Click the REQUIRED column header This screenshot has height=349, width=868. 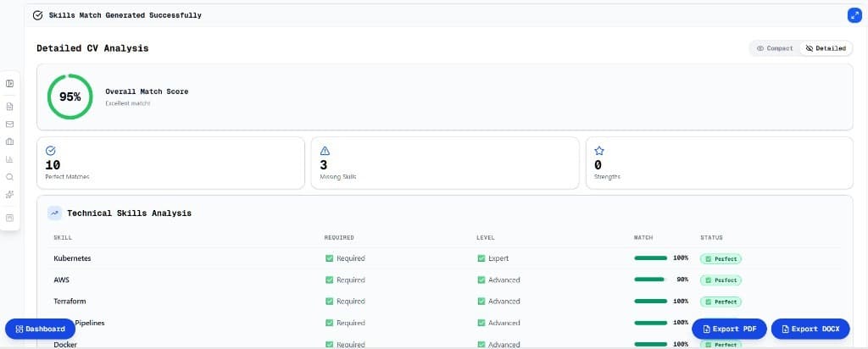339,238
